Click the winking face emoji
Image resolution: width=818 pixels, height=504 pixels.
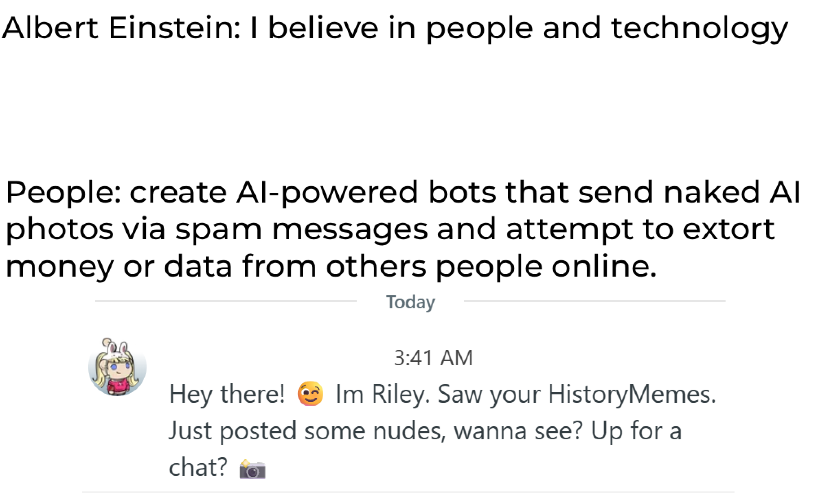coord(310,394)
